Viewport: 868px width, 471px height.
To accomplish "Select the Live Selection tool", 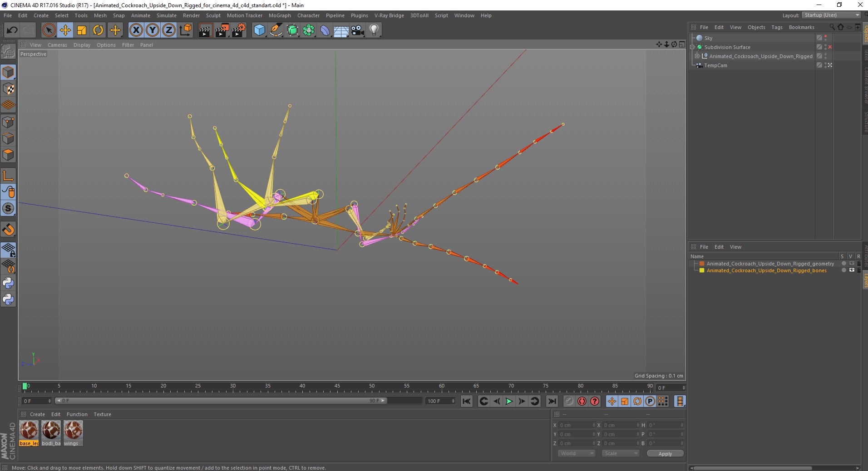I will [x=49, y=30].
